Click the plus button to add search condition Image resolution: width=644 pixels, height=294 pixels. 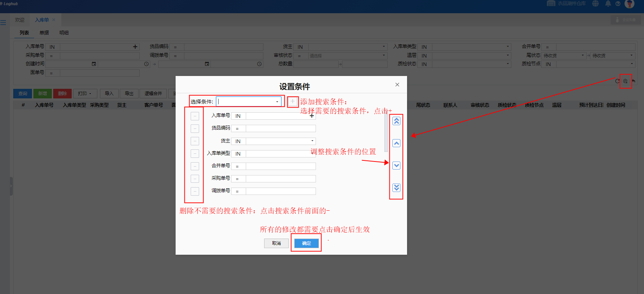(292, 102)
